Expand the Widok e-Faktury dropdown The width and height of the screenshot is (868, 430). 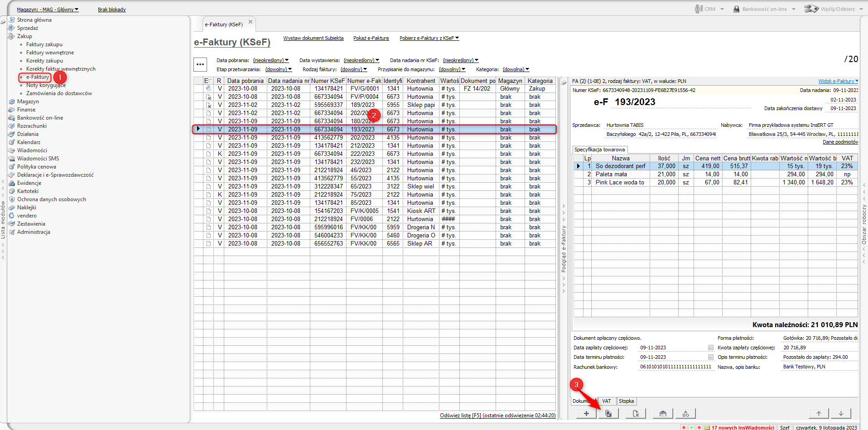point(838,81)
